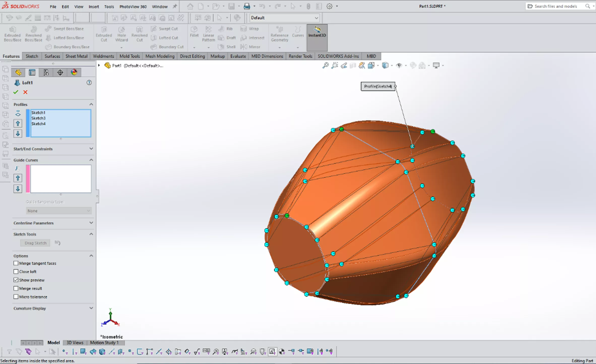Move guide curve down arrow button

pos(18,189)
